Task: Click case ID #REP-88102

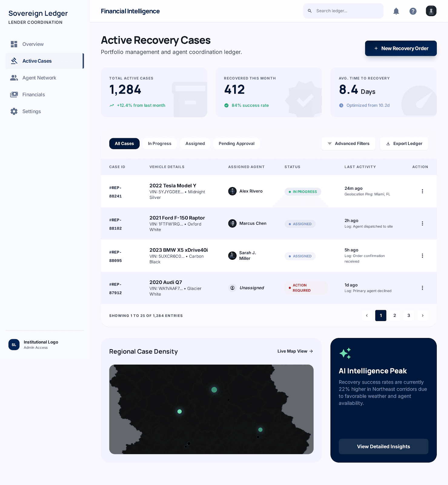Action: tap(115, 224)
